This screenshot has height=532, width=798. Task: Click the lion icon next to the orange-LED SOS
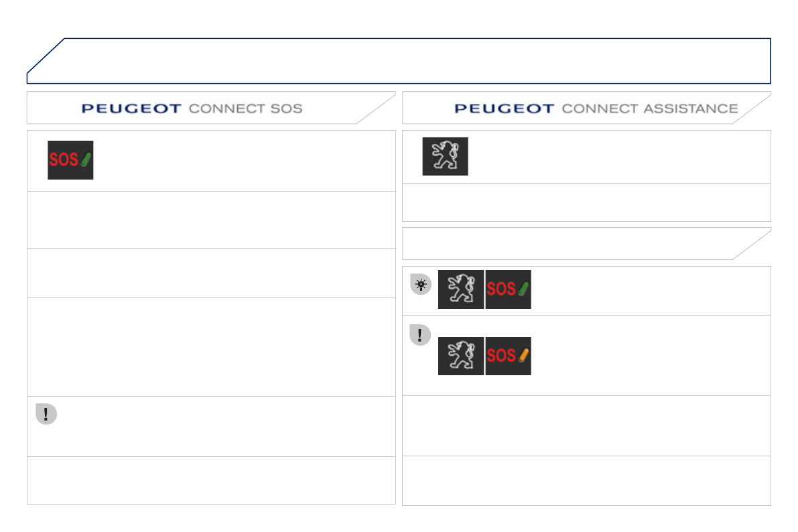click(x=461, y=356)
